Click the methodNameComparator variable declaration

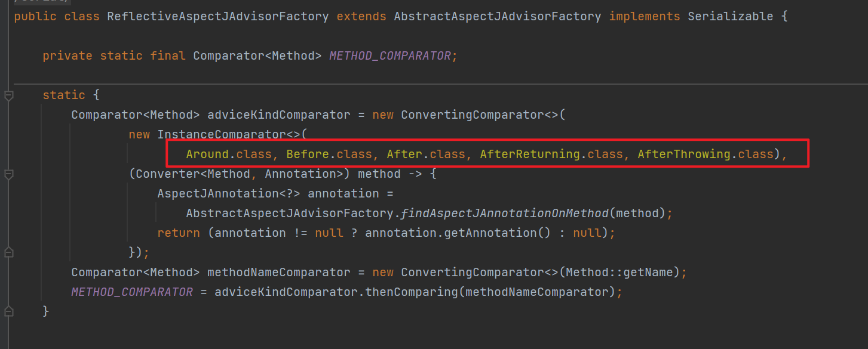pos(278,272)
